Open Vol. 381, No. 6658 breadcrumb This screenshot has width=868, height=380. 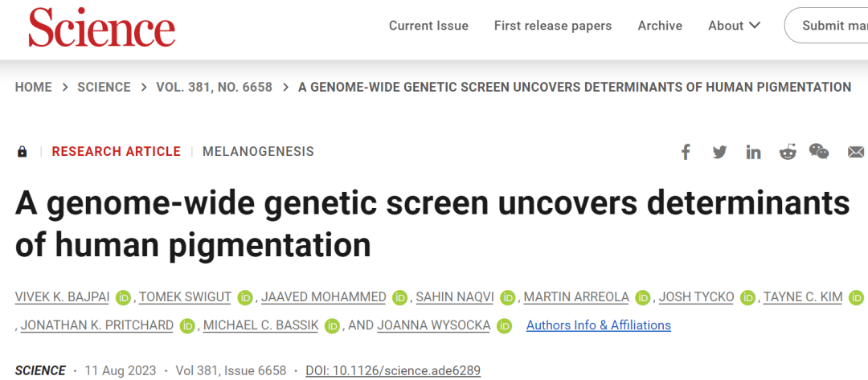(x=214, y=87)
